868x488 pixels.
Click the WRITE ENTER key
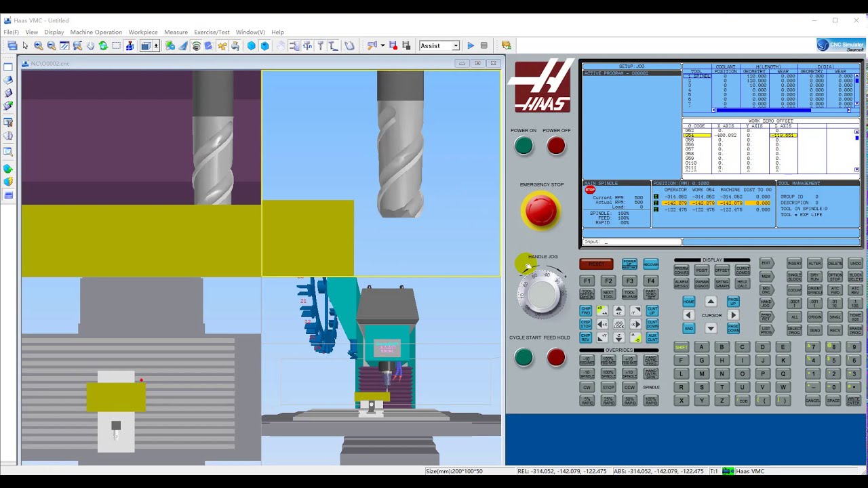click(x=854, y=401)
